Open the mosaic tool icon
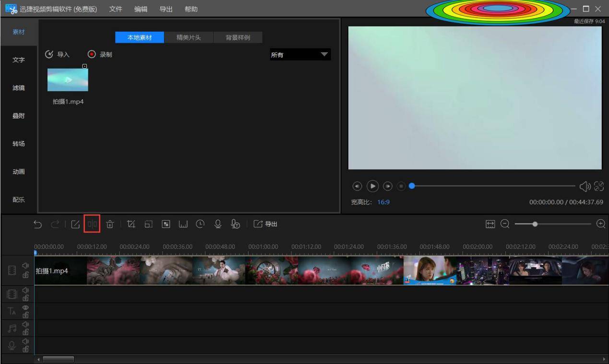Viewport: 609px width, 364px height. (166, 224)
